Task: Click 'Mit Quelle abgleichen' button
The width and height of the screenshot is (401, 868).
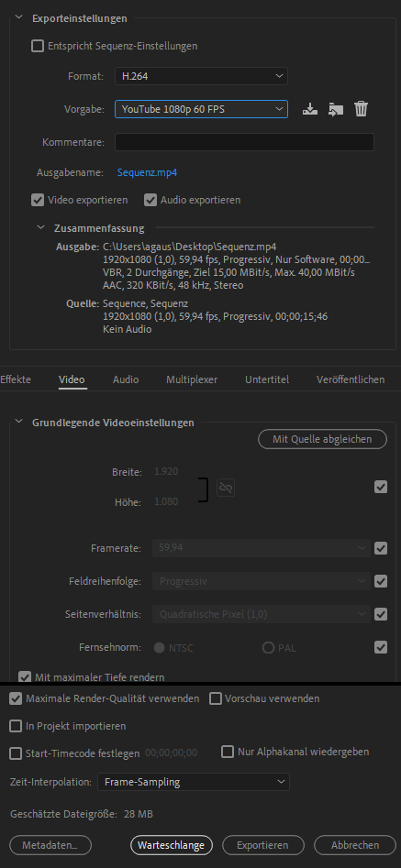Action: click(322, 439)
